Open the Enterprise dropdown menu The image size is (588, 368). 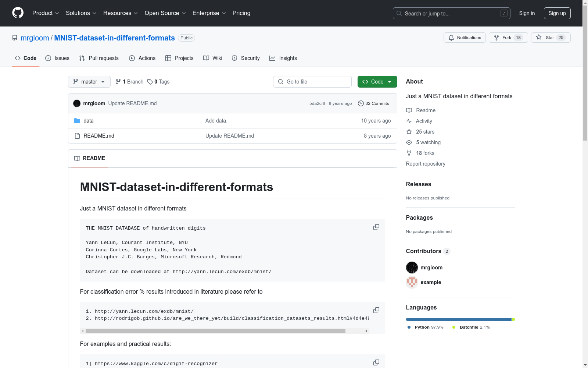pos(209,13)
